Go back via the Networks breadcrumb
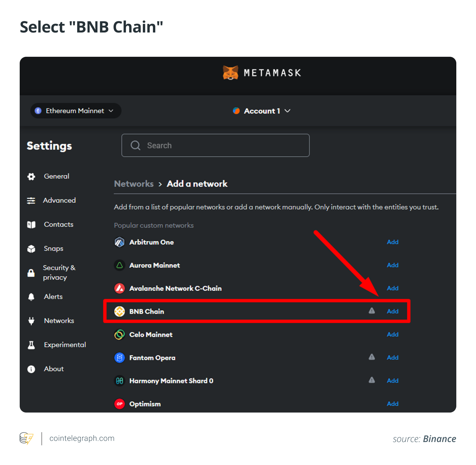Viewport: 476px width, 465px height. pos(134,184)
